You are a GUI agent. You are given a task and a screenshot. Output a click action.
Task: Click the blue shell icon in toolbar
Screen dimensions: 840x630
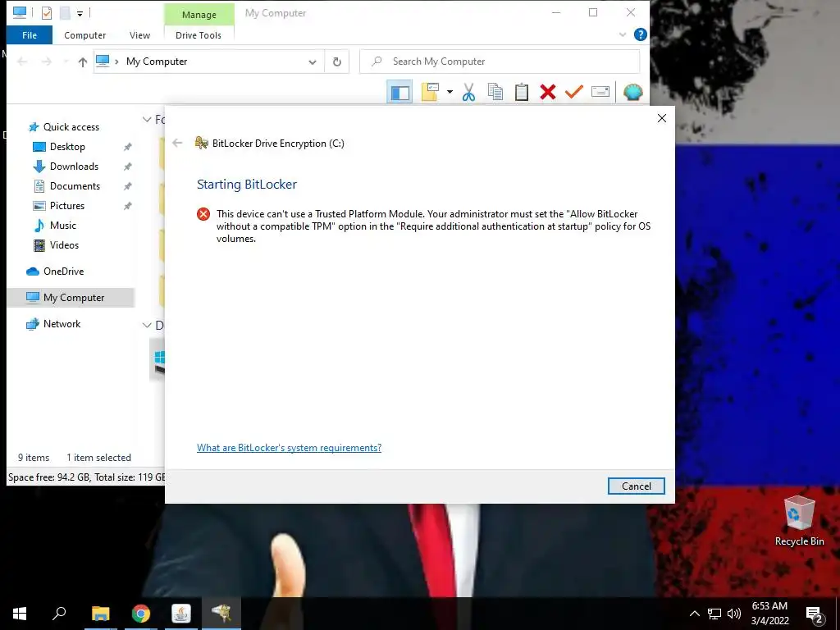click(632, 92)
